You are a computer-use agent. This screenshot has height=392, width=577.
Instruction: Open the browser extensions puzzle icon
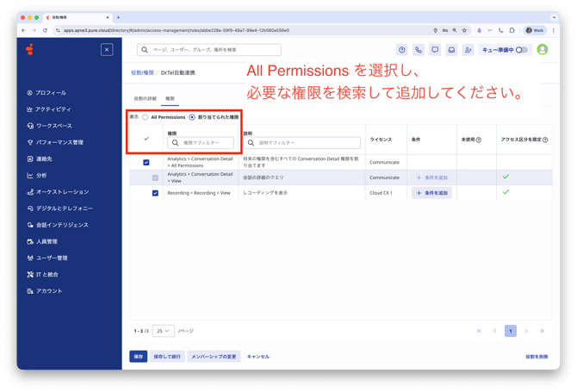pyautogui.click(x=512, y=30)
